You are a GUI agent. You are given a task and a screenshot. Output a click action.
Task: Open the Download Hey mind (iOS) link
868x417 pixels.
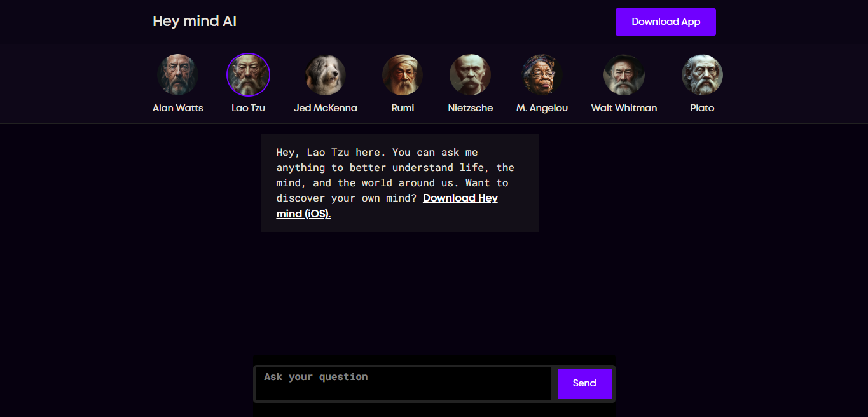click(x=387, y=206)
